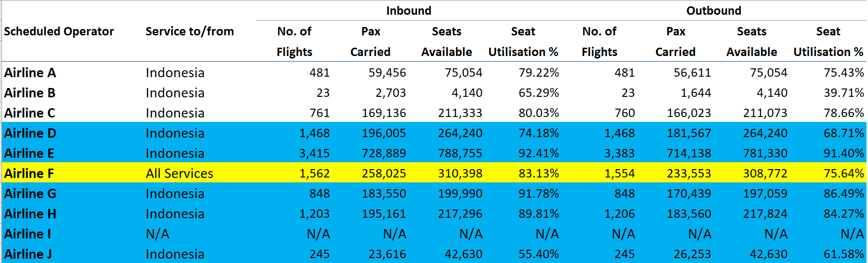Click Airline E outbound utilisation 91.40%

[x=844, y=153]
